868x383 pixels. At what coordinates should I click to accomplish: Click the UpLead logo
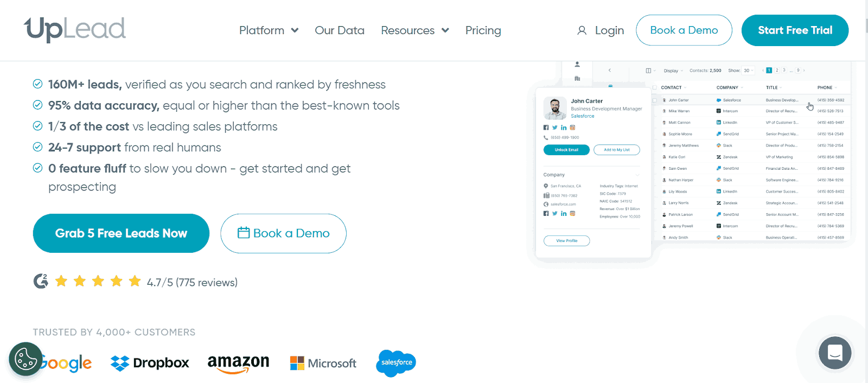point(75,29)
